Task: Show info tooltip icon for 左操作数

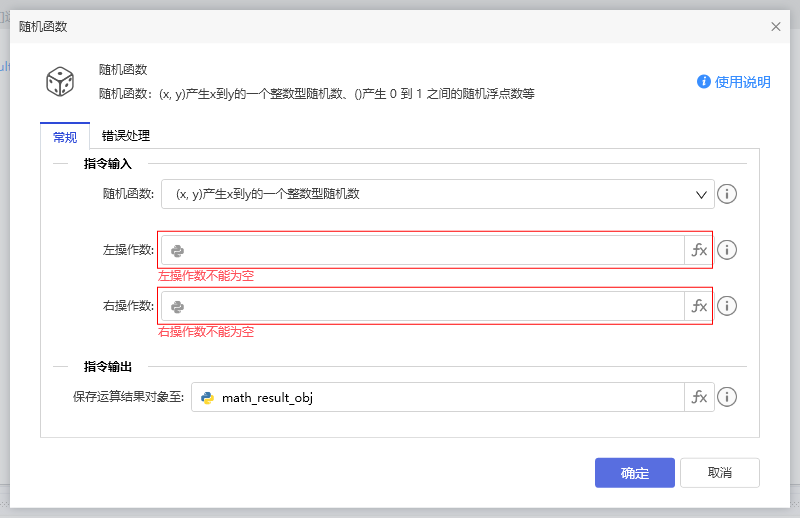Action: 728,250
